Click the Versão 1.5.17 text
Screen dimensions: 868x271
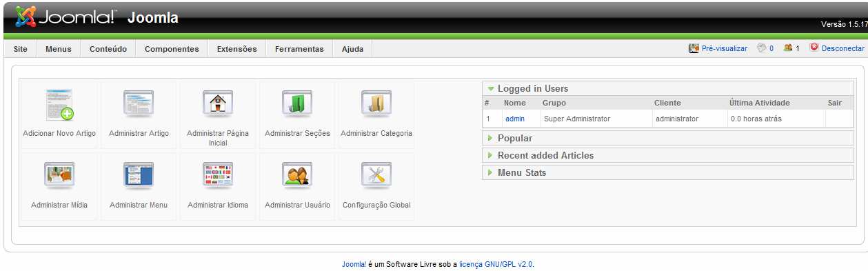tap(844, 24)
